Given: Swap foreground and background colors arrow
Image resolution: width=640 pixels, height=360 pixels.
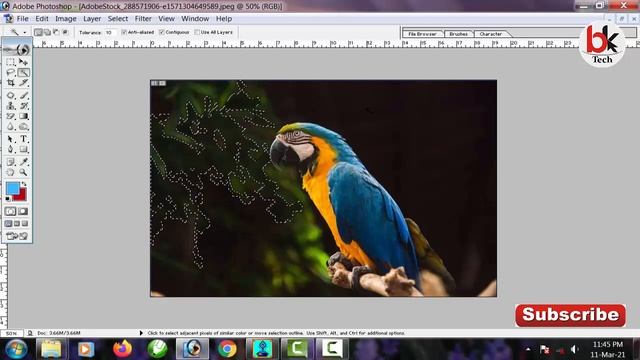Looking at the screenshot, I should (24, 184).
